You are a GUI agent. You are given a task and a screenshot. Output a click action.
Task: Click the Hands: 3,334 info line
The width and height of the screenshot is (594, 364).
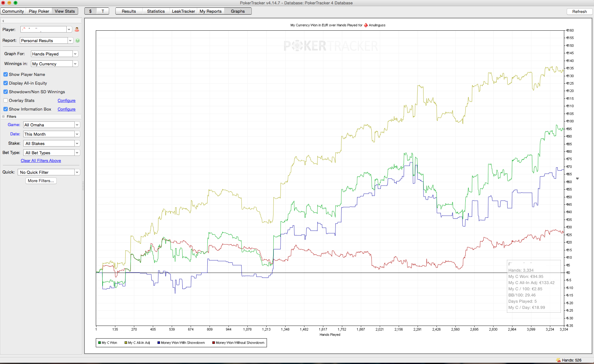point(521,270)
